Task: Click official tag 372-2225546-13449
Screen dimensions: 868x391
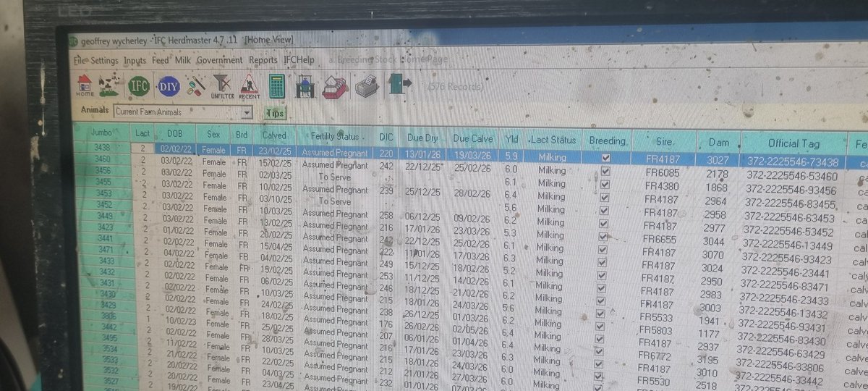Action: pos(788,244)
